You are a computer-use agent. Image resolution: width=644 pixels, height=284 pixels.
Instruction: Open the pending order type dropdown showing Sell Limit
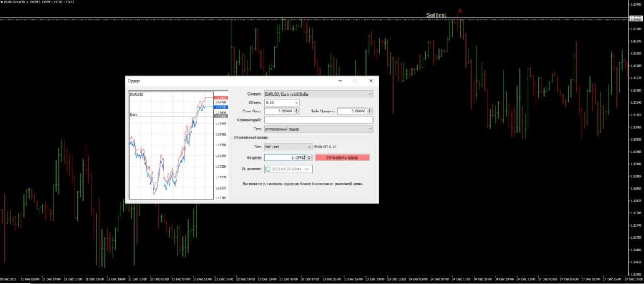(x=288, y=146)
